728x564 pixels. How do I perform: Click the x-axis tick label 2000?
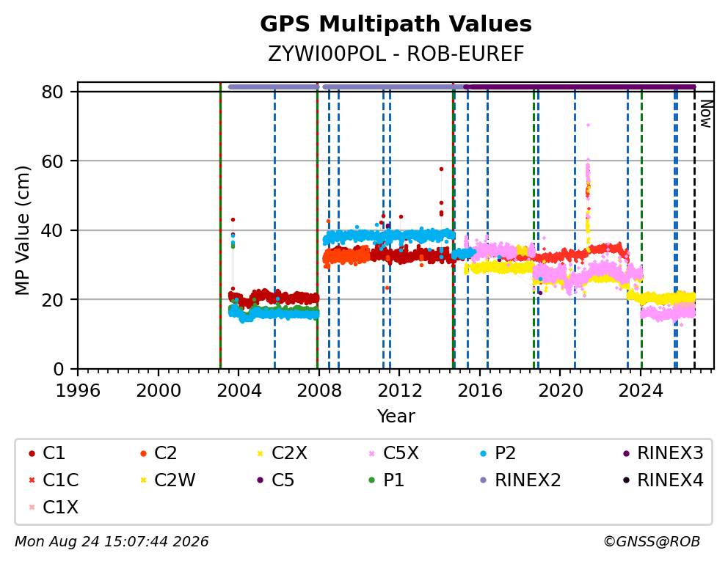(x=159, y=391)
